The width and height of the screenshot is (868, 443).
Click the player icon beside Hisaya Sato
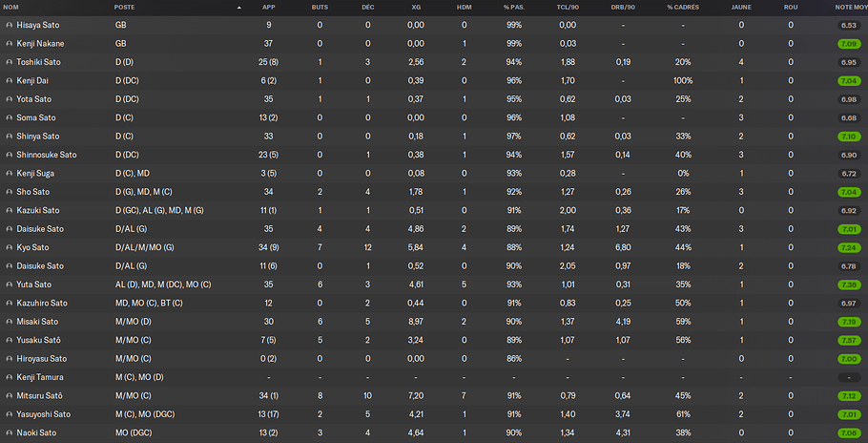click(9, 25)
